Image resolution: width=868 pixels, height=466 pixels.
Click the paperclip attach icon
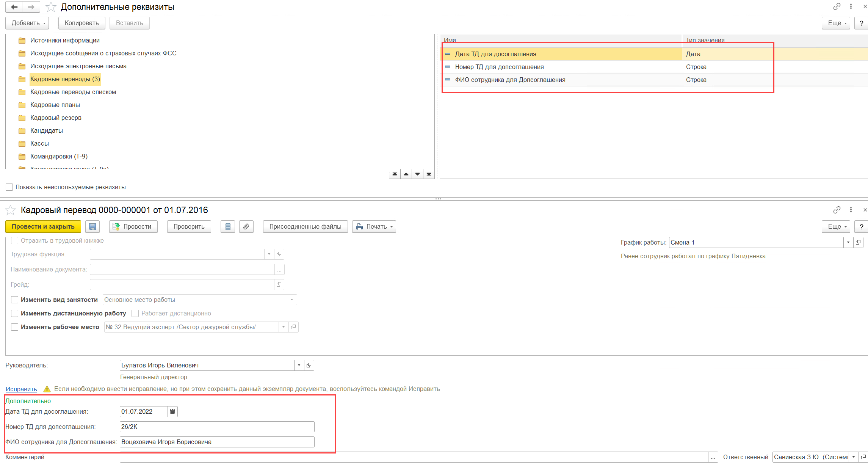pyautogui.click(x=246, y=227)
